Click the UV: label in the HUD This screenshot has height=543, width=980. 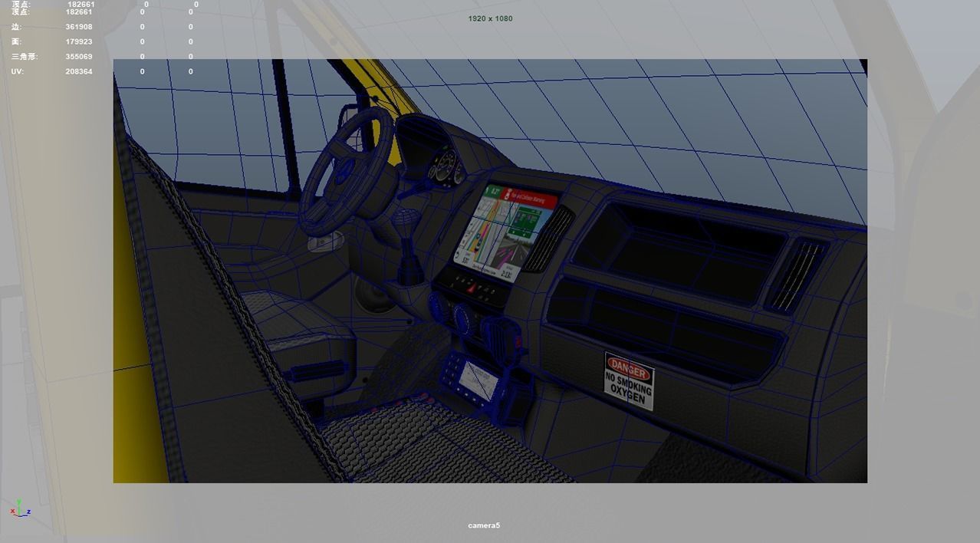[18, 71]
